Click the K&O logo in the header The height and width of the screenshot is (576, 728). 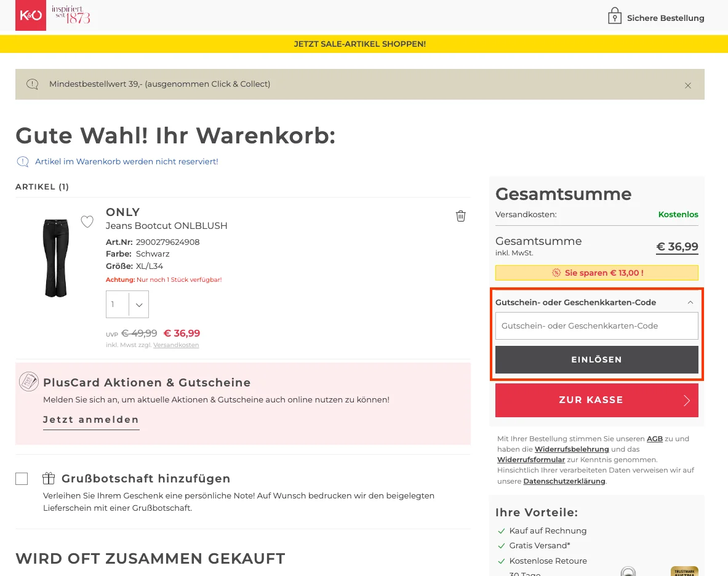coord(30,15)
